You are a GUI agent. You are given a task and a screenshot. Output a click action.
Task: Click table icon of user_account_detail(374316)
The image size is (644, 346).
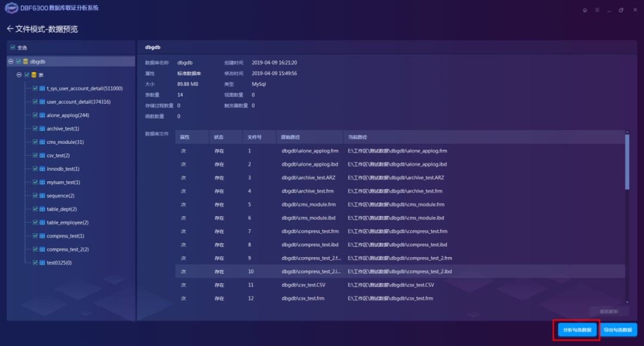coord(42,102)
